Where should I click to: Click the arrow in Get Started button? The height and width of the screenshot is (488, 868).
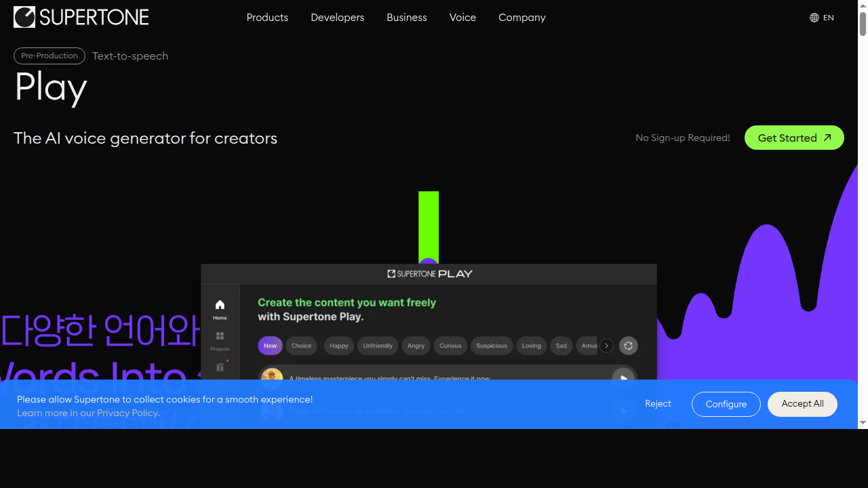point(827,138)
